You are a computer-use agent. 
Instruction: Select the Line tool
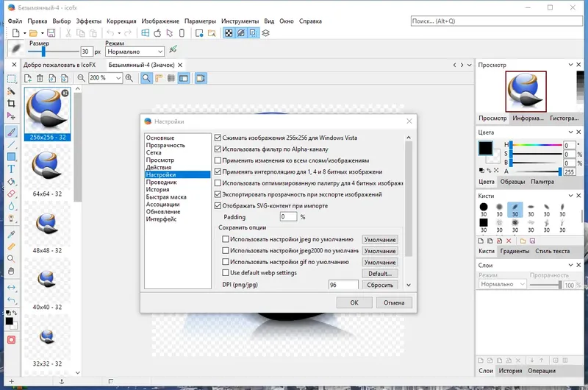click(x=11, y=144)
